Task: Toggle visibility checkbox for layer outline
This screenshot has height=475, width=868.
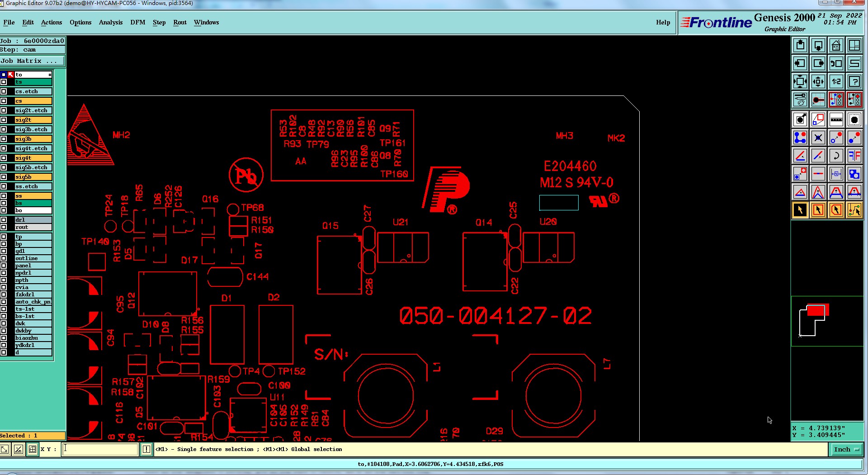Action: click(4, 258)
